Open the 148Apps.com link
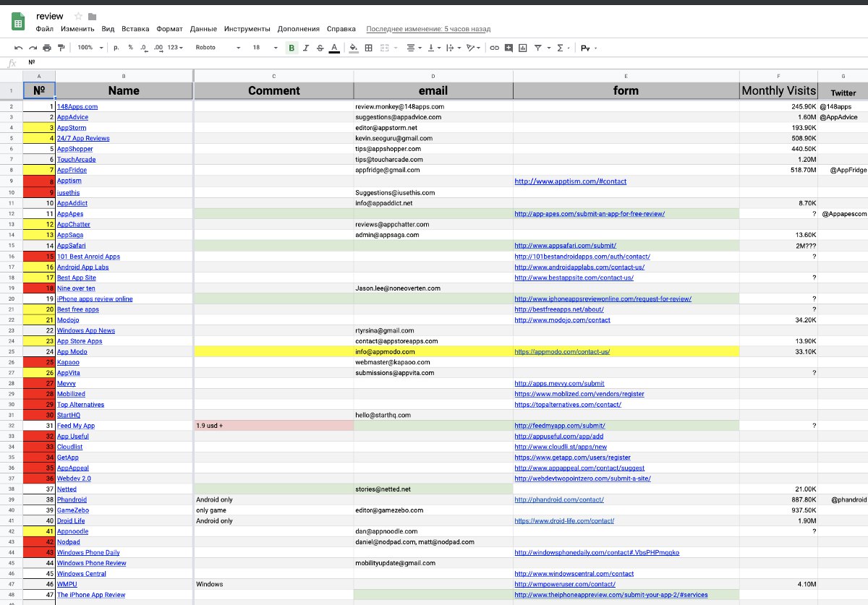The height and width of the screenshot is (605, 868). coord(77,106)
